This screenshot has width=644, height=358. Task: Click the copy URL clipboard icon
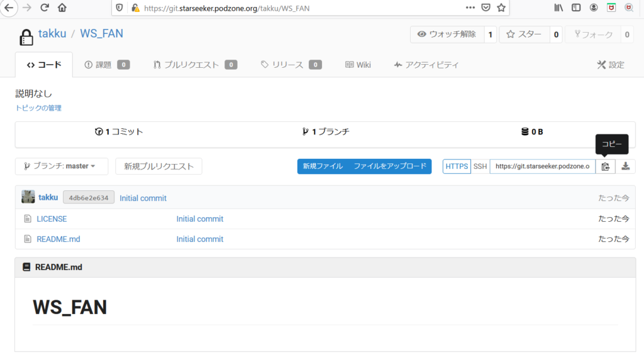click(605, 166)
